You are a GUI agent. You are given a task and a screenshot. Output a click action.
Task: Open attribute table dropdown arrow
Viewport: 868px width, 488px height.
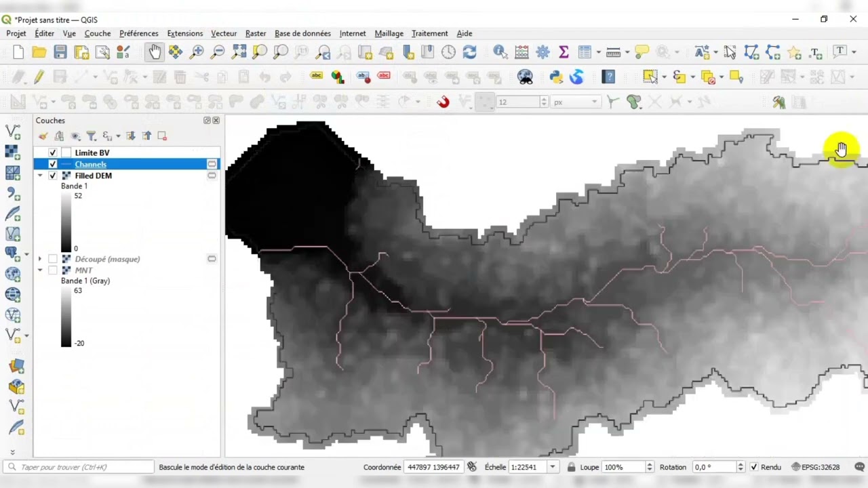coord(598,52)
